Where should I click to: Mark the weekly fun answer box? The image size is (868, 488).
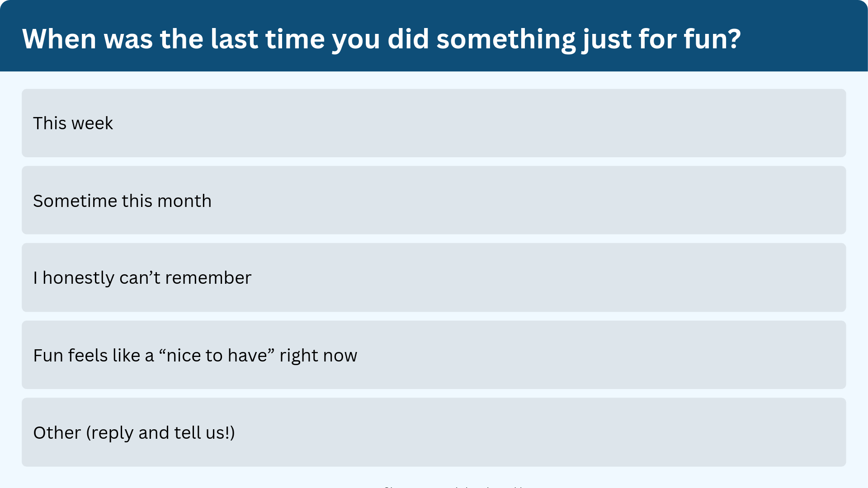coord(434,123)
